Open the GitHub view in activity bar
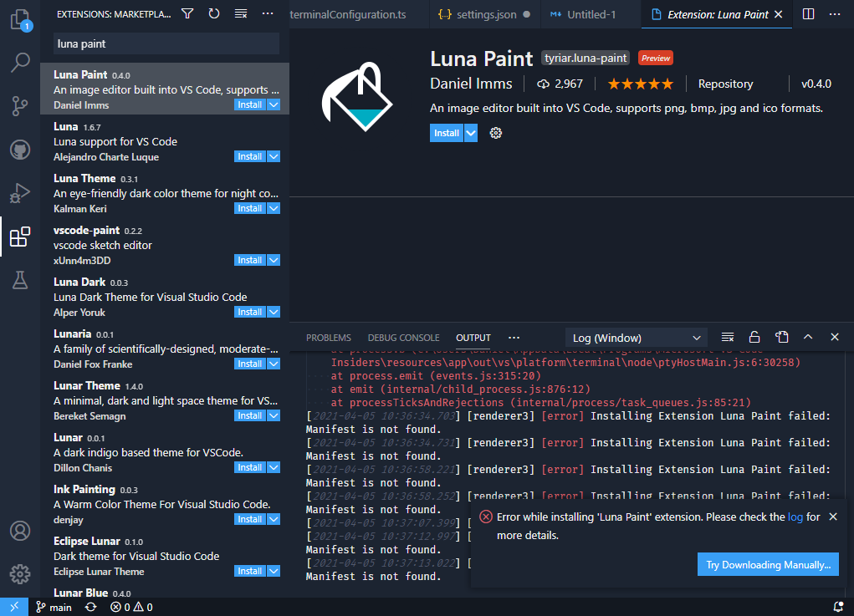 (20, 150)
